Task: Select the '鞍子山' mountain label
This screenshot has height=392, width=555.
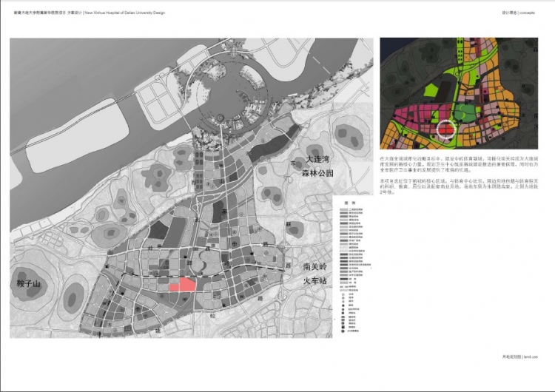Action: [29, 284]
